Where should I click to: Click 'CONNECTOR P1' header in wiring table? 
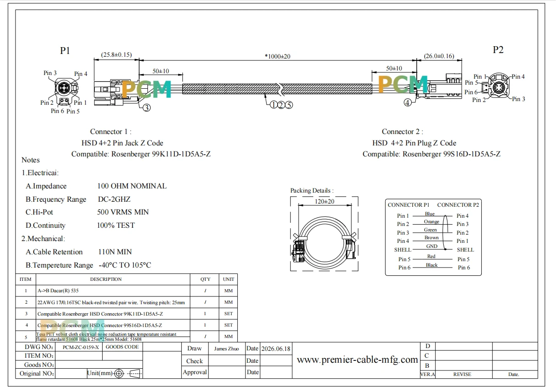pos(409,205)
